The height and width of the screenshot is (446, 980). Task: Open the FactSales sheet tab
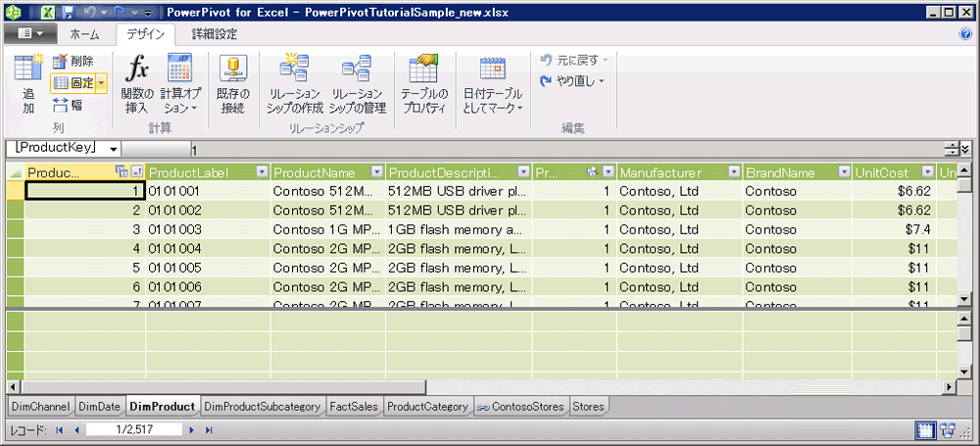coord(354,406)
